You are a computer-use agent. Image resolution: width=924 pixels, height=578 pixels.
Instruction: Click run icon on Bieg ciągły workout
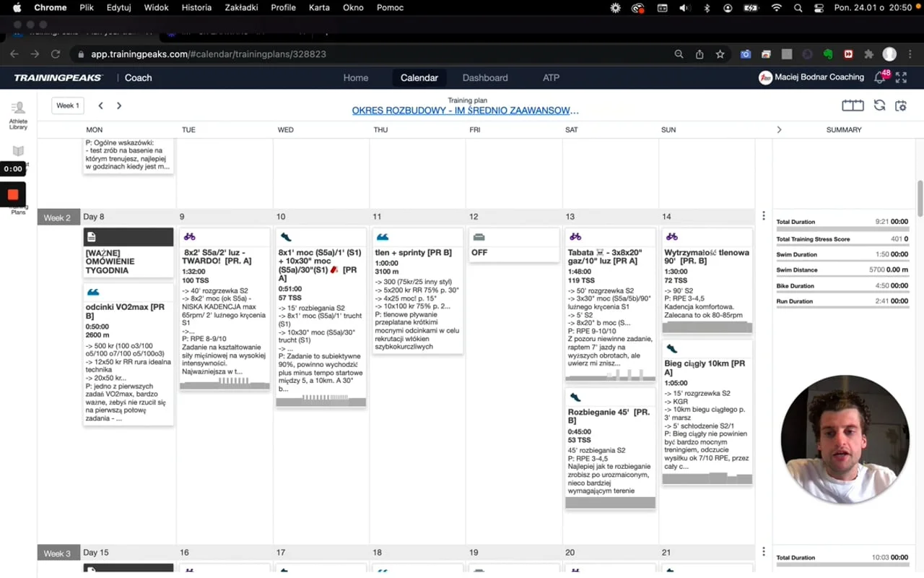pyautogui.click(x=672, y=348)
